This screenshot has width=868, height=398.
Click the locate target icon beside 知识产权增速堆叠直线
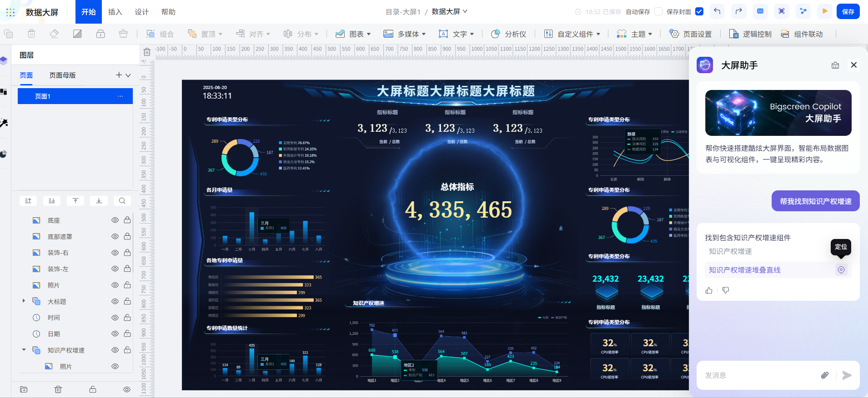[x=841, y=270]
